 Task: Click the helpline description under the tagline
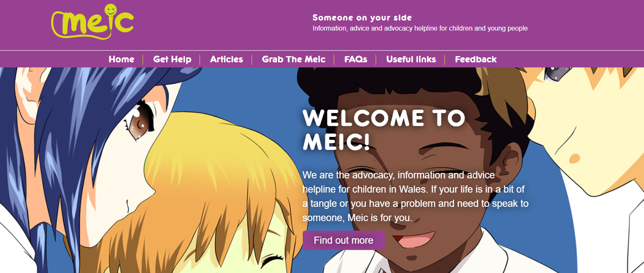(420, 28)
